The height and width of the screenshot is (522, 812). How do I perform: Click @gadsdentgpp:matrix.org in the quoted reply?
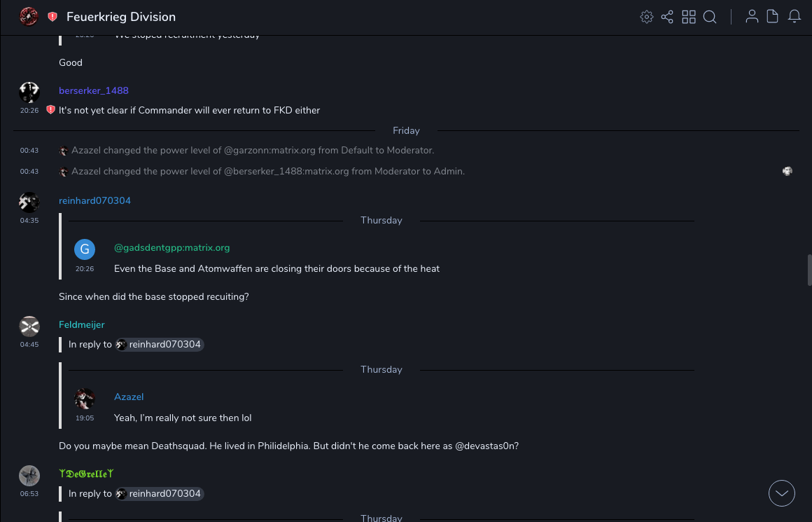[171, 247]
